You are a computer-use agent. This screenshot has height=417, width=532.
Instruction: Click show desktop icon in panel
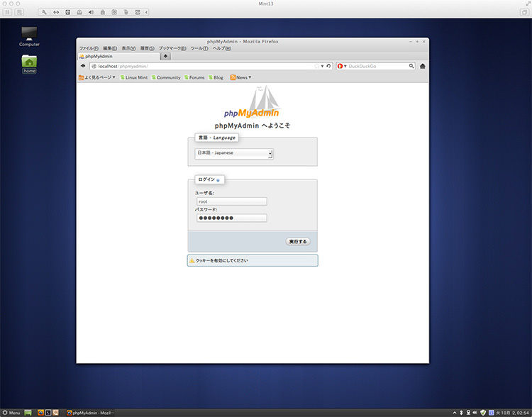coord(28,413)
